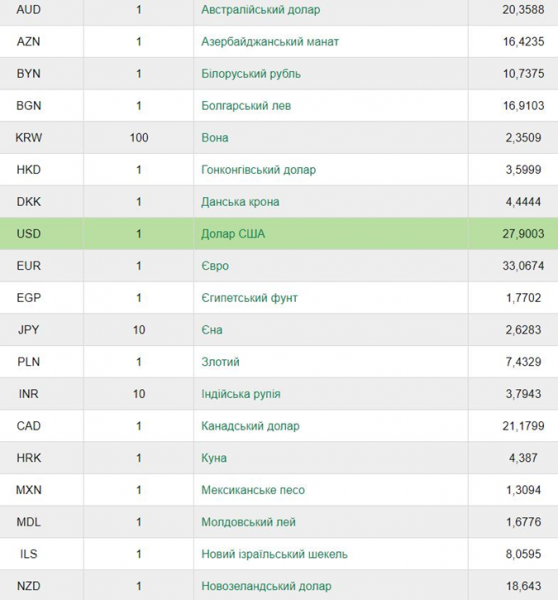Viewport: 558px width, 600px height.
Task: Click the Новозеландський долар link
Action: click(x=266, y=586)
